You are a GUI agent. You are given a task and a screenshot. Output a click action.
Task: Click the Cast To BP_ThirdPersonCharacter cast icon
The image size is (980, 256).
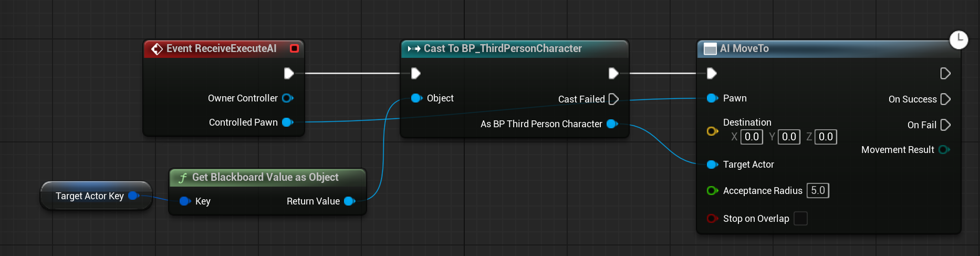[414, 49]
